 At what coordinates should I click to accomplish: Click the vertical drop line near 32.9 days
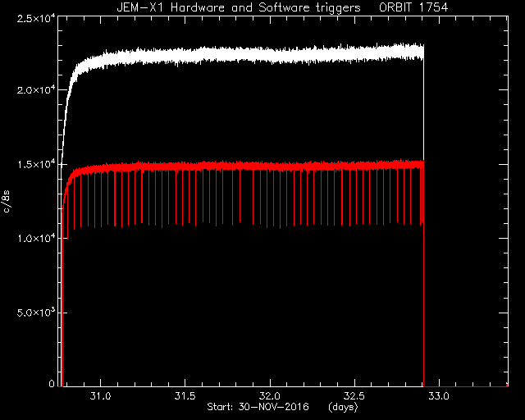pos(424,214)
